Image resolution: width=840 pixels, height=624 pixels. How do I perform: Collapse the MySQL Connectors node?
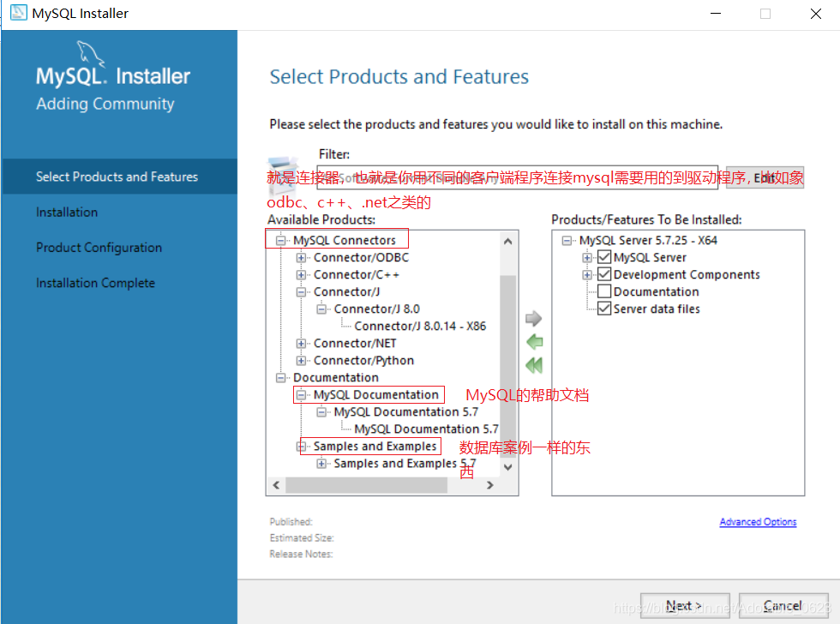(x=280, y=241)
